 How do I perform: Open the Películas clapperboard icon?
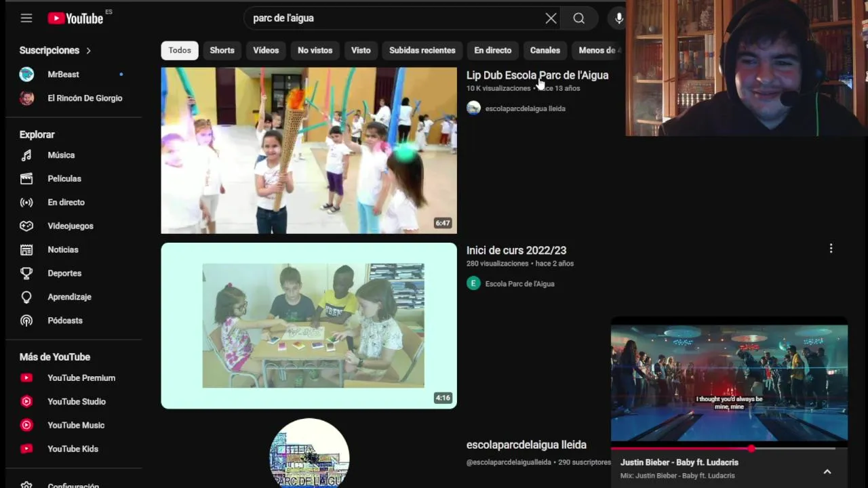click(26, 179)
